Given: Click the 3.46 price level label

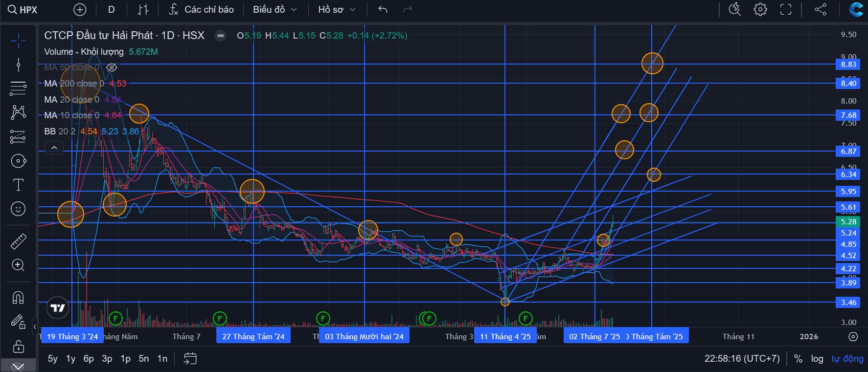Looking at the screenshot, I should (848, 303).
